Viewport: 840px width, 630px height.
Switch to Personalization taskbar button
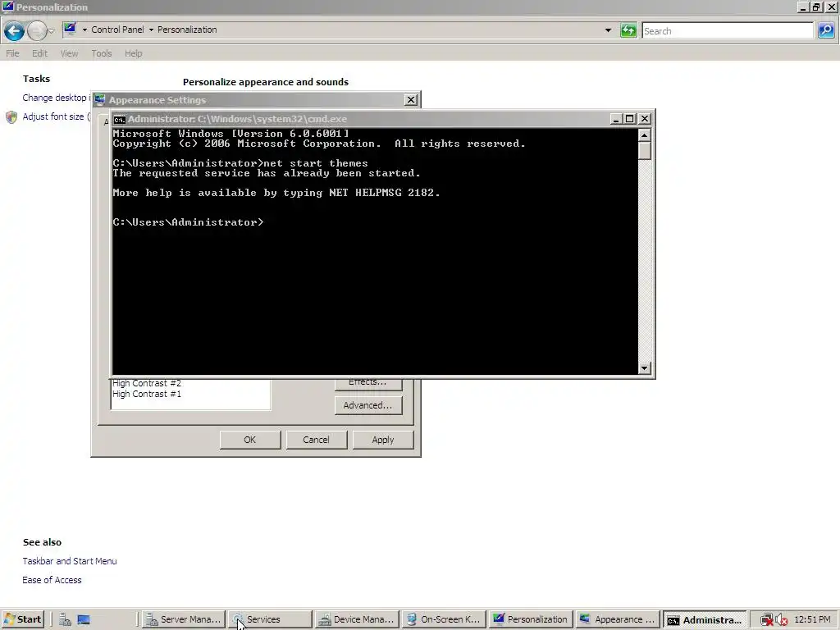pos(531,619)
